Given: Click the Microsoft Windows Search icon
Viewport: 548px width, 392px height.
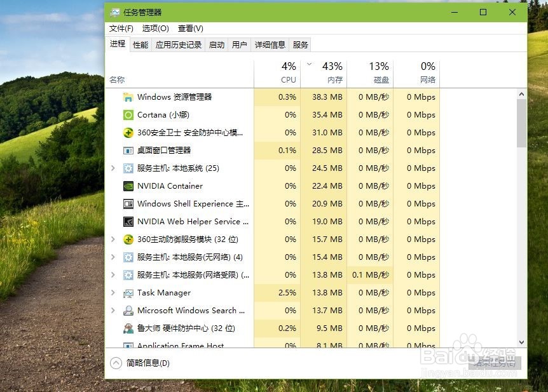Looking at the screenshot, I should (128, 311).
